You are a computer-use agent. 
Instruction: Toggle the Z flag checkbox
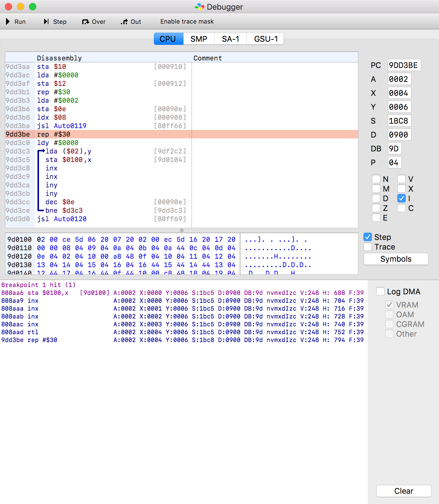click(x=376, y=208)
